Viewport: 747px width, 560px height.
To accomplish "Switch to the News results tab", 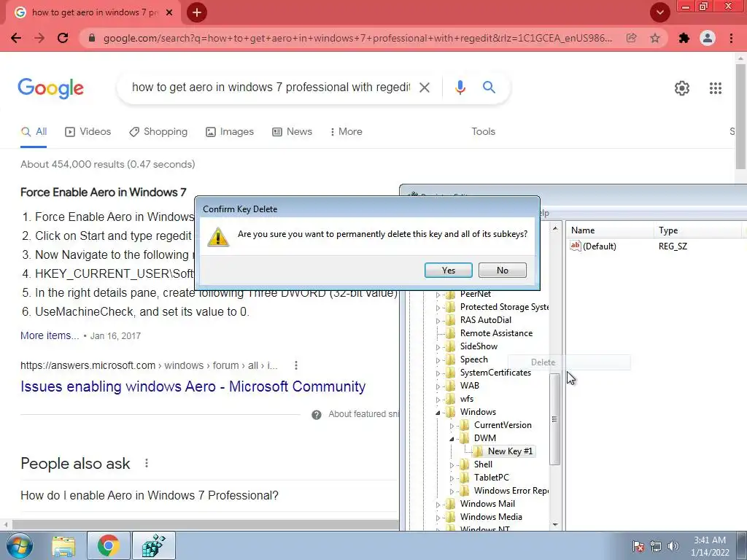I will [x=292, y=132].
